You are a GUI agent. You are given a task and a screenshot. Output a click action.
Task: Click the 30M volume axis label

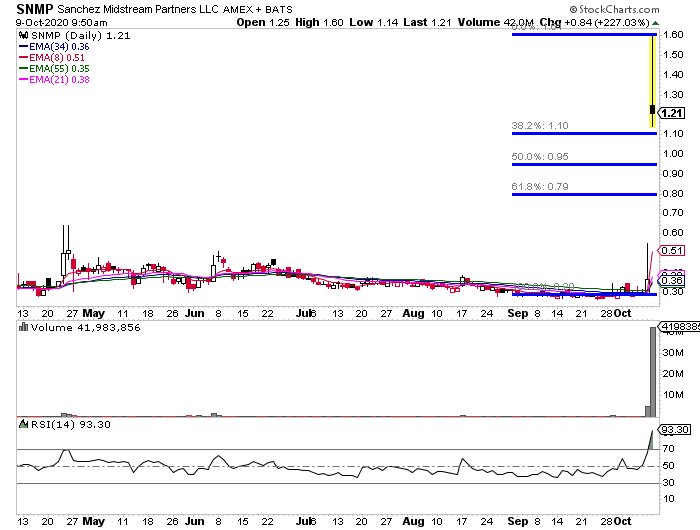673,353
